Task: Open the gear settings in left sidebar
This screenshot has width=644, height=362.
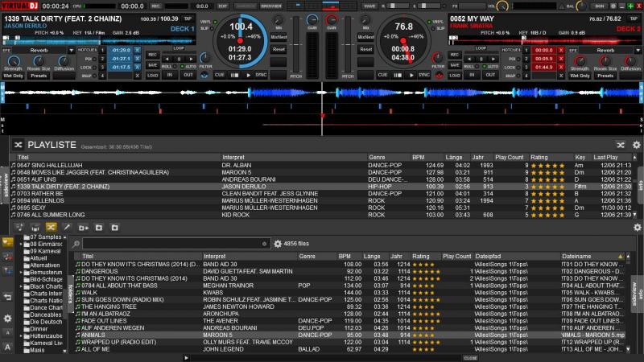Action: pos(7,319)
